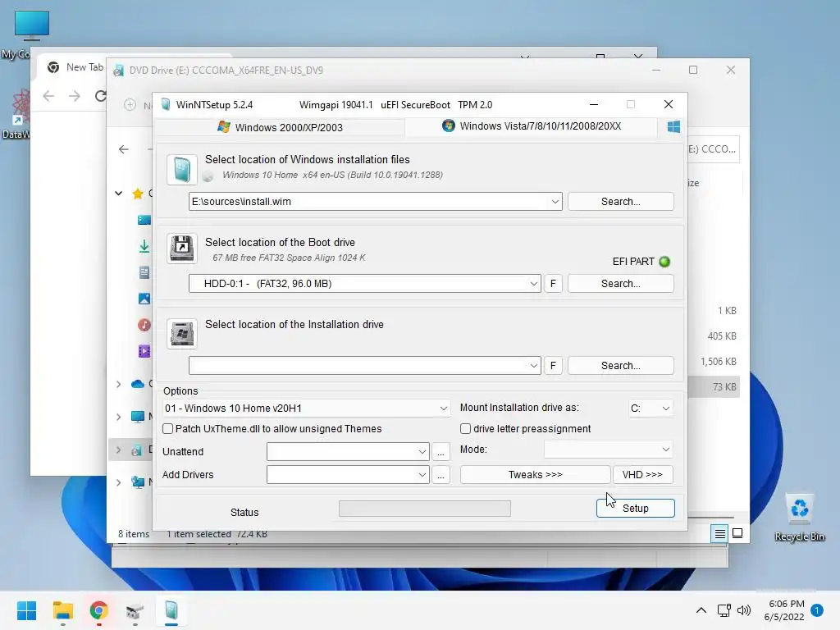
Task: Browse for Unattend file with ... button
Action: point(441,452)
